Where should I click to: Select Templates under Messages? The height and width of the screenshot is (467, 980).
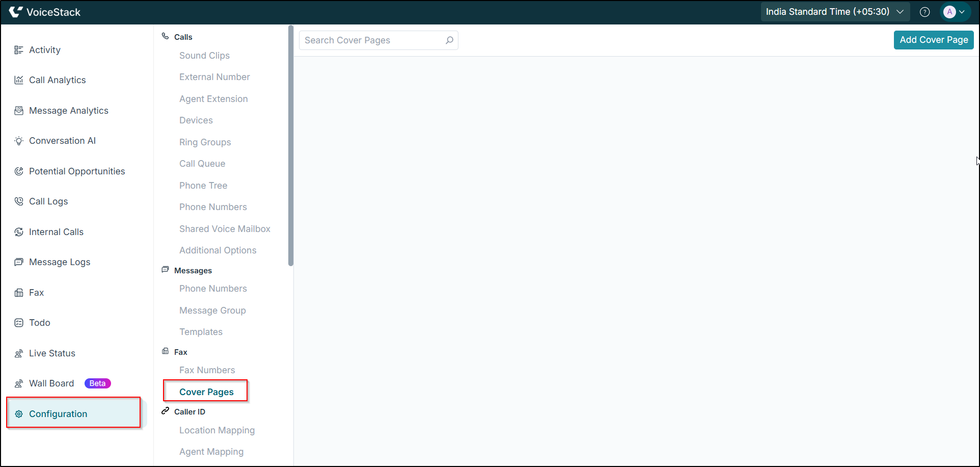(201, 331)
